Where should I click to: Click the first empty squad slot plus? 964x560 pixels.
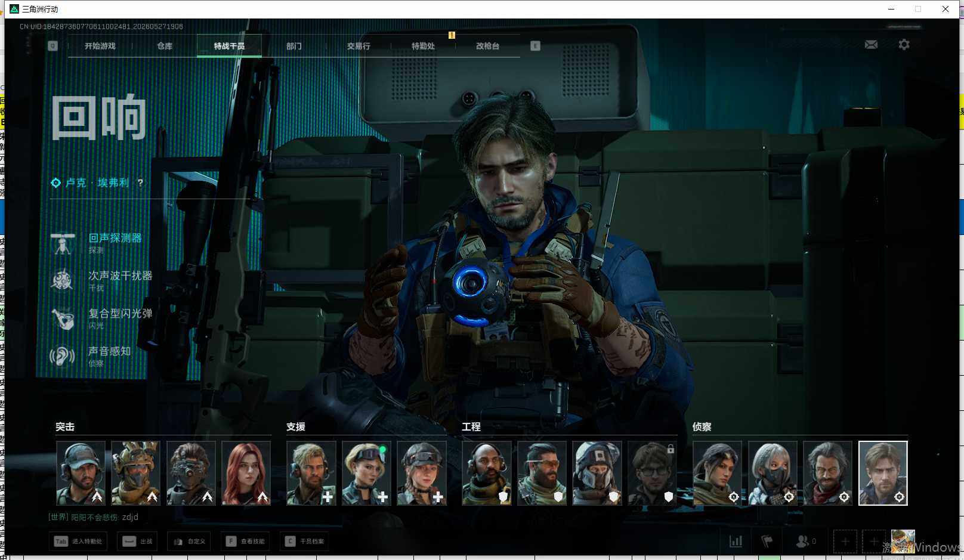coord(845,542)
